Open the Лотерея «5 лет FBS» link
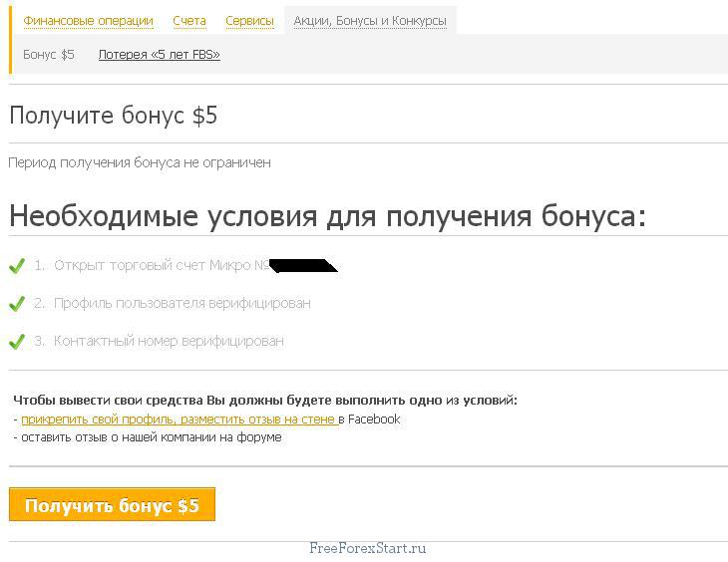Screen dimensions: 728x562 pyautogui.click(x=159, y=55)
